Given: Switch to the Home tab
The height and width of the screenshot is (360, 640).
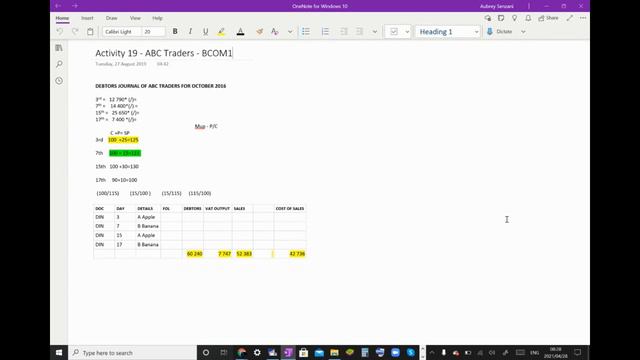Looking at the screenshot, I should click(x=62, y=18).
